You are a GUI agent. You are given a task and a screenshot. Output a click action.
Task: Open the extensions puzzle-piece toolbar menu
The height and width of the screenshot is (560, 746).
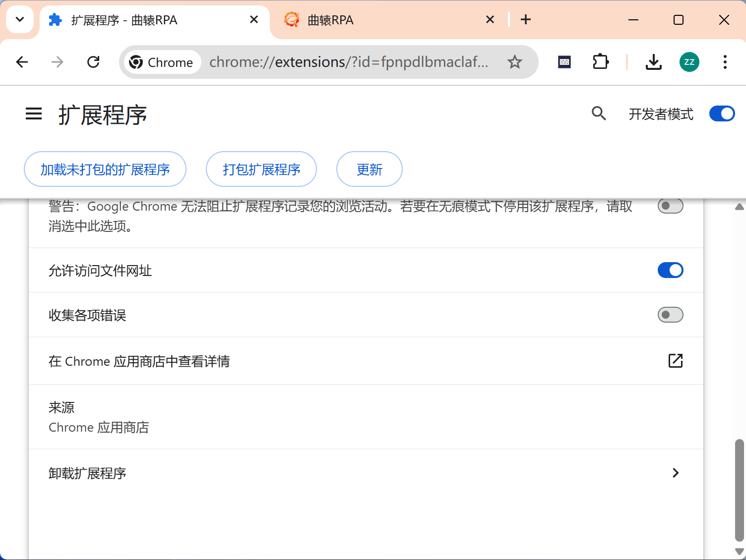[601, 62]
